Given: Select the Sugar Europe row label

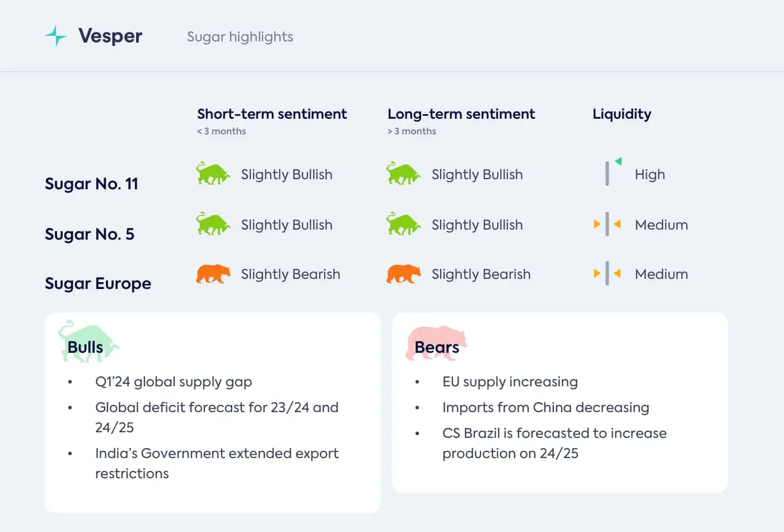Looking at the screenshot, I should coord(98,283).
